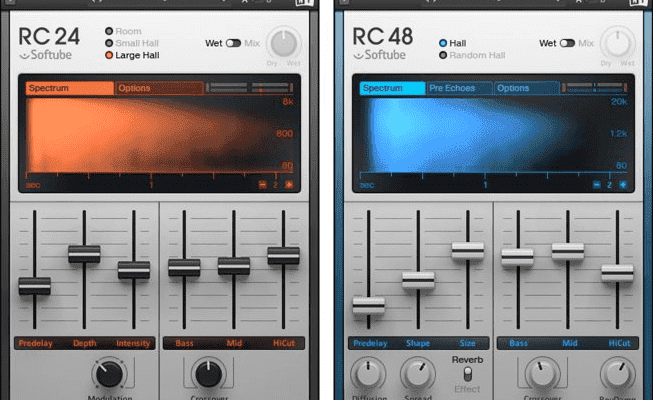Click the RC 48 Spread knob

(418, 377)
